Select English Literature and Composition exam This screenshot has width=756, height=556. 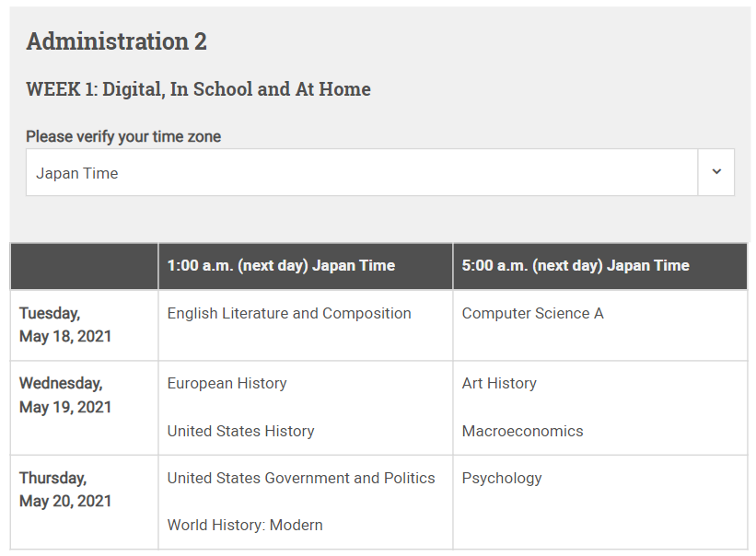(289, 313)
